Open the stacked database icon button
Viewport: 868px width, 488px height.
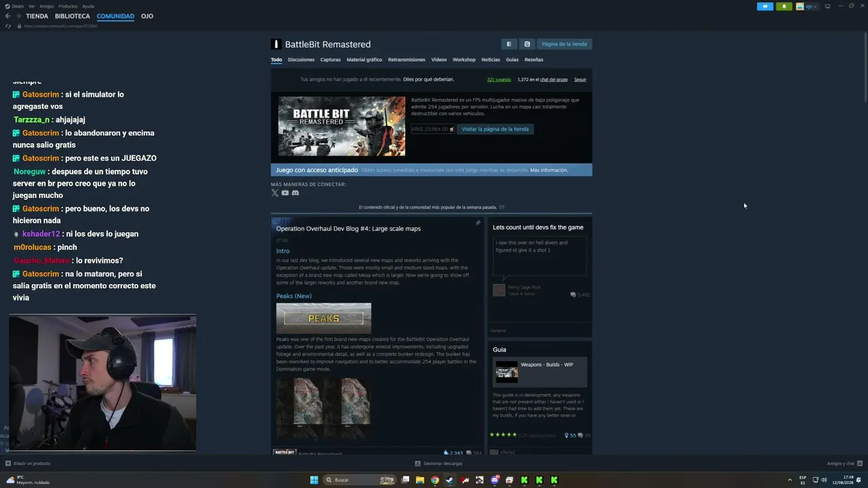[527, 44]
